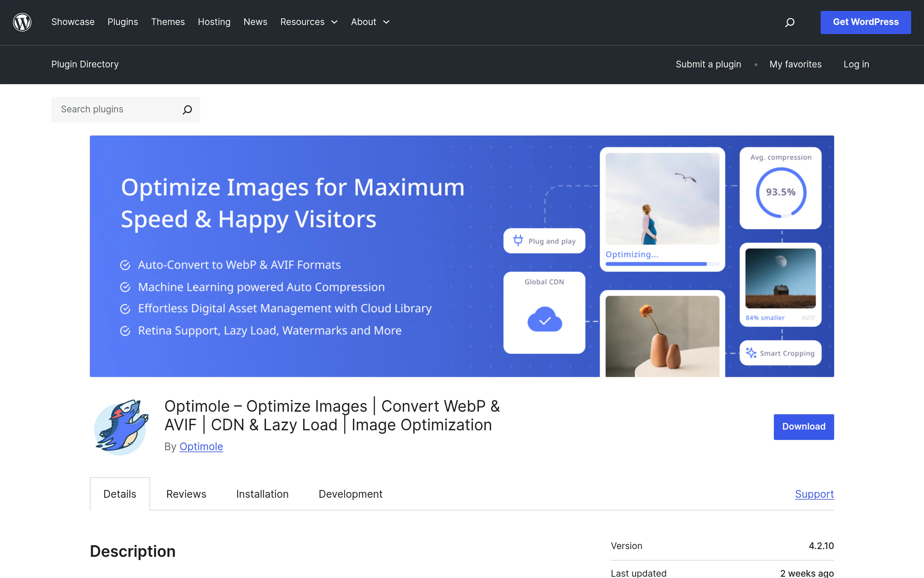Select the Details tab
924x578 pixels.
tap(120, 494)
